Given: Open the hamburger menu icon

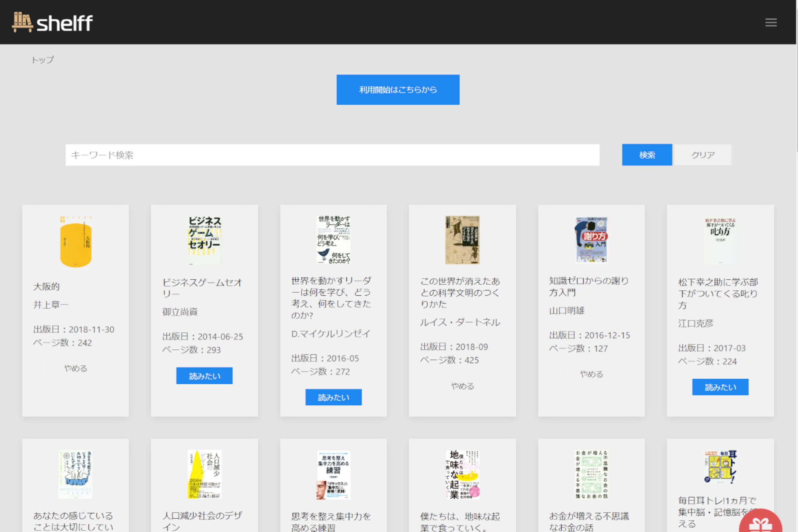Looking at the screenshot, I should [770, 22].
